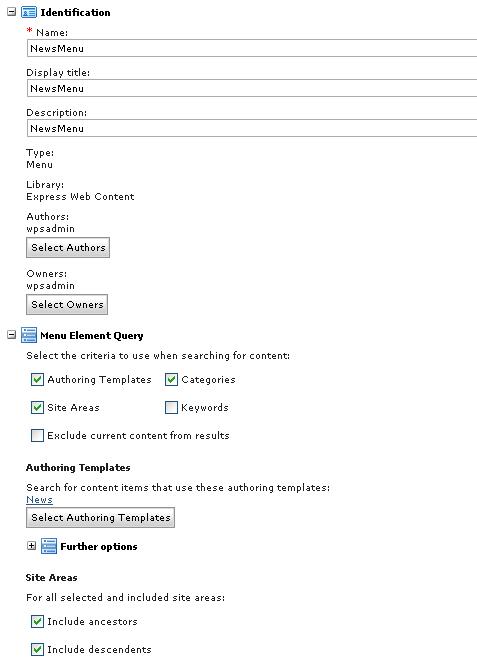Open the News authoring template link

(39, 500)
